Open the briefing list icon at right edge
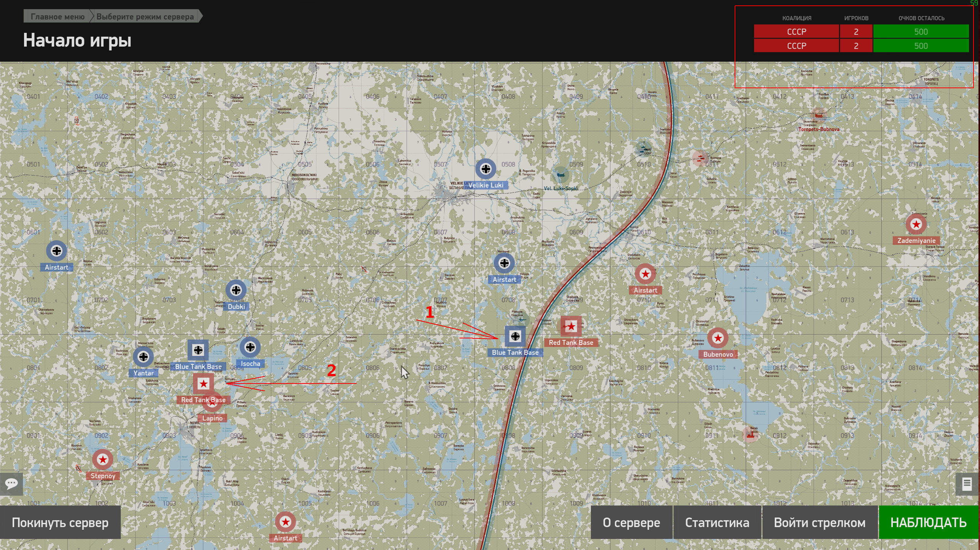Viewport: 980px width, 550px height. 967,484
